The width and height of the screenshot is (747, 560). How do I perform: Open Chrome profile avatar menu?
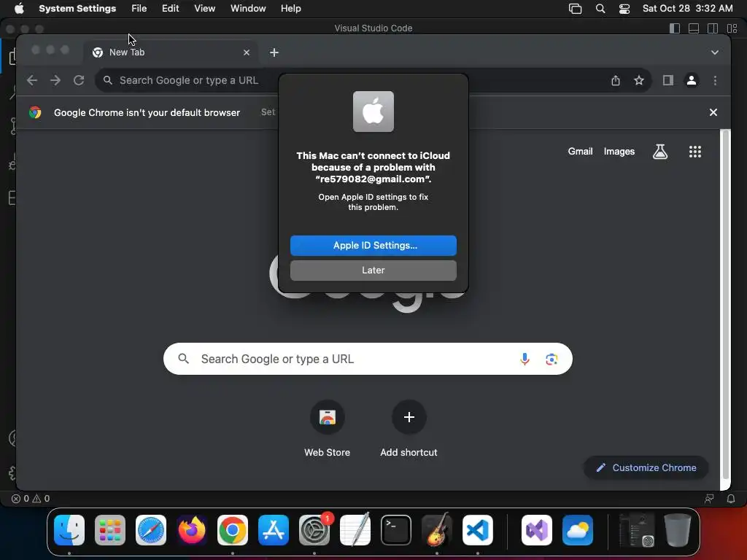click(692, 80)
